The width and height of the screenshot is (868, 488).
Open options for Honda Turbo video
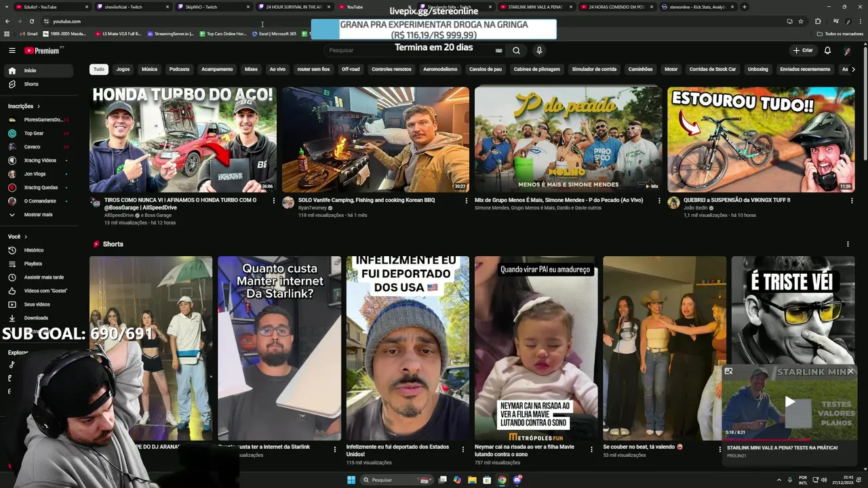point(274,201)
